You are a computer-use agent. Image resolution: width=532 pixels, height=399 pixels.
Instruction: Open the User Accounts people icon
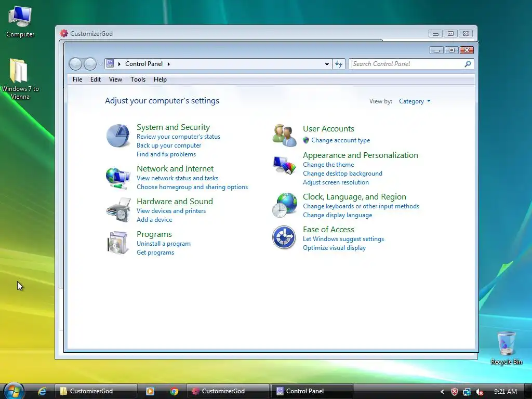point(284,136)
